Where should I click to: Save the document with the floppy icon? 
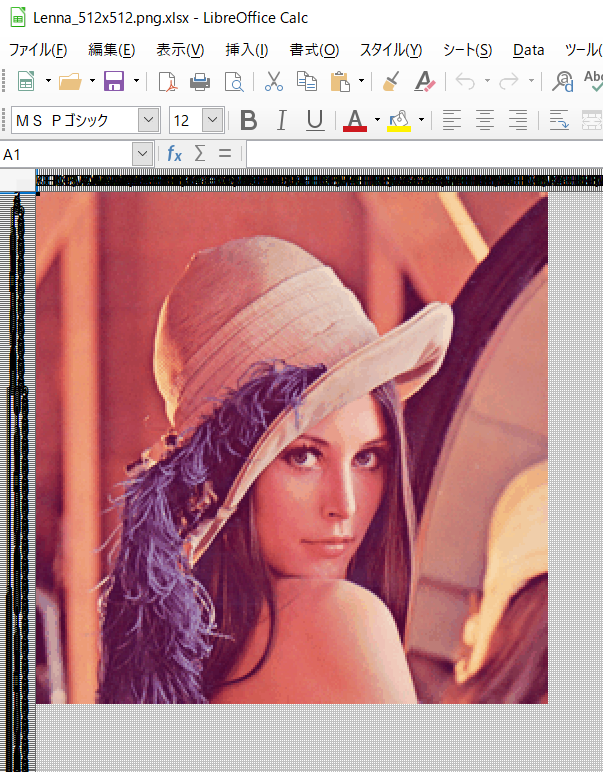[x=114, y=81]
